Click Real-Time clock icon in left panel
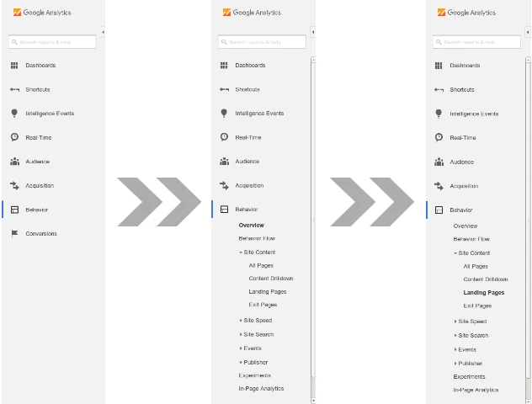 click(x=14, y=137)
